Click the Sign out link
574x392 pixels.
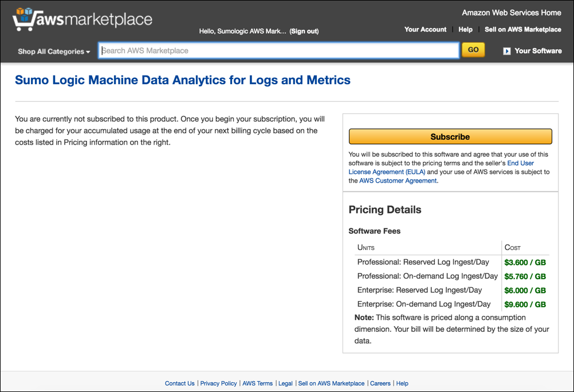coord(304,31)
